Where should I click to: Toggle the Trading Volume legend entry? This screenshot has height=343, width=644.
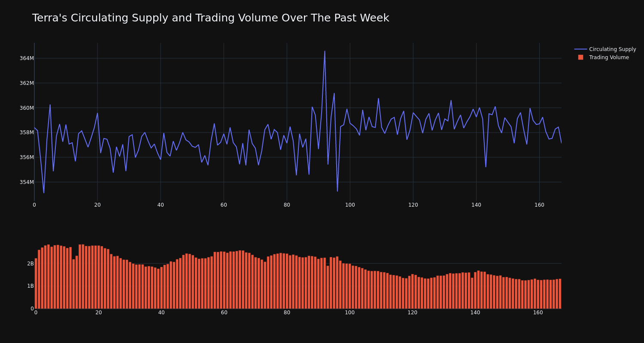coord(603,57)
